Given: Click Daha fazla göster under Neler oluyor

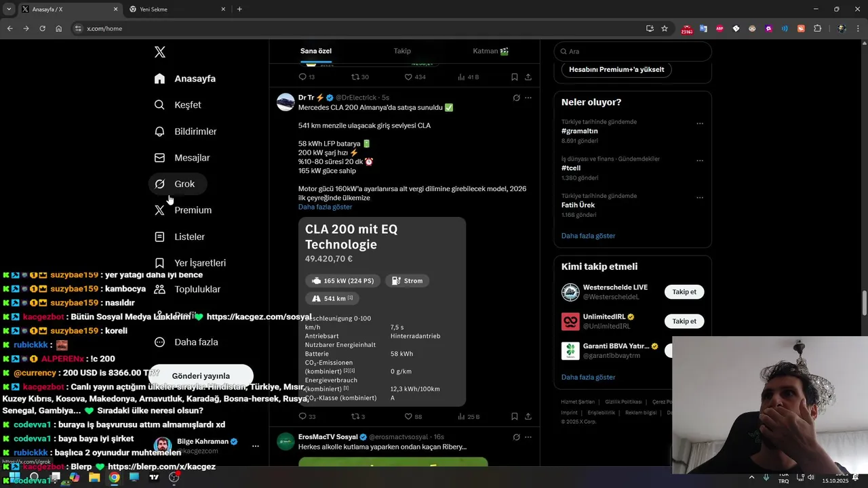Looking at the screenshot, I should tap(588, 236).
